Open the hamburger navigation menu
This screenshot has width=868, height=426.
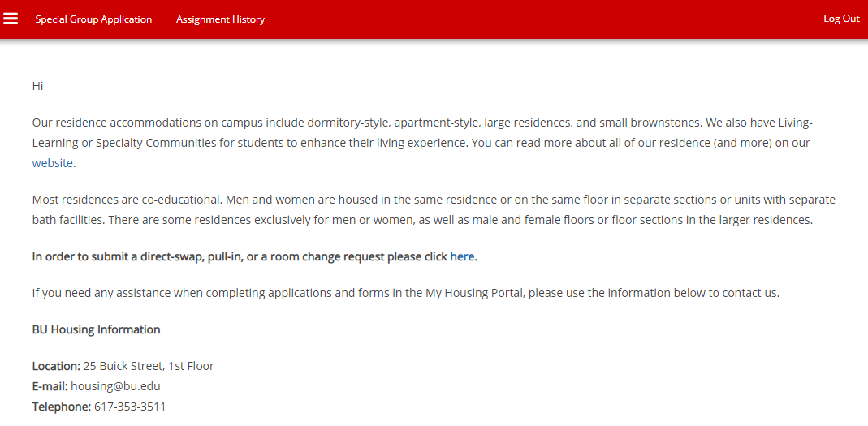pos(11,19)
